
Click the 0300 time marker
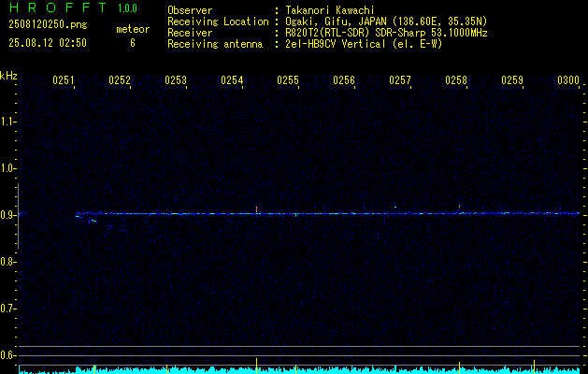click(x=568, y=80)
